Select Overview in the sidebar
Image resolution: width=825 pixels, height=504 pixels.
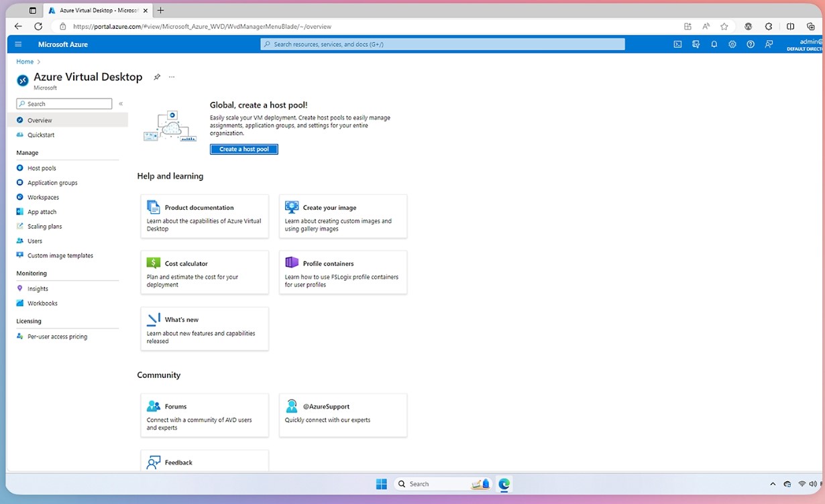pos(67,120)
